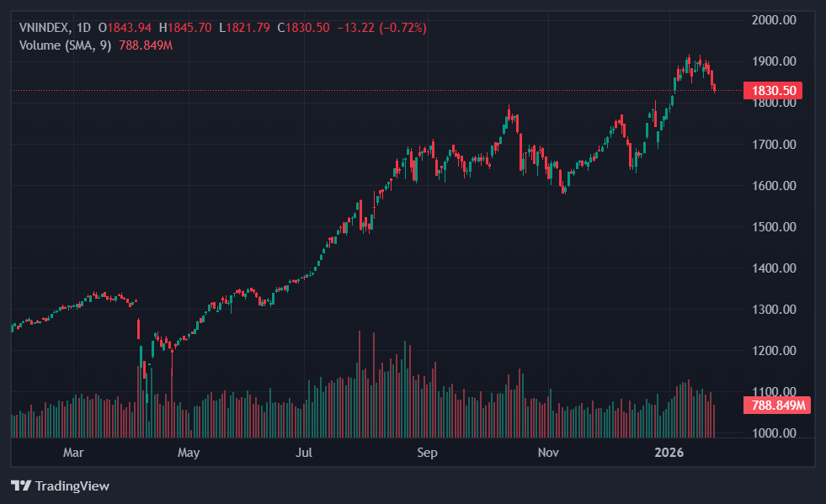Click the Jul label on time axis
The height and width of the screenshot is (504, 826).
click(x=304, y=453)
